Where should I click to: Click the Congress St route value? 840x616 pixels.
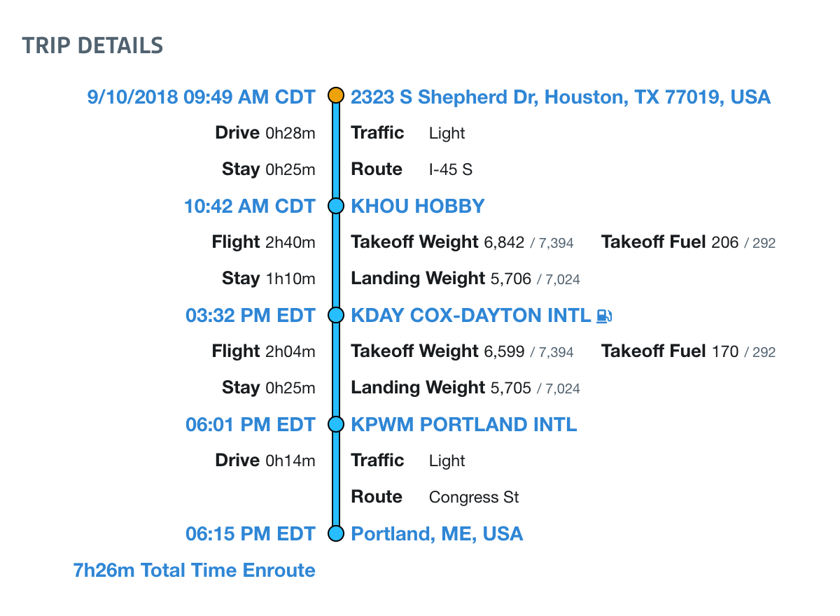(x=474, y=497)
